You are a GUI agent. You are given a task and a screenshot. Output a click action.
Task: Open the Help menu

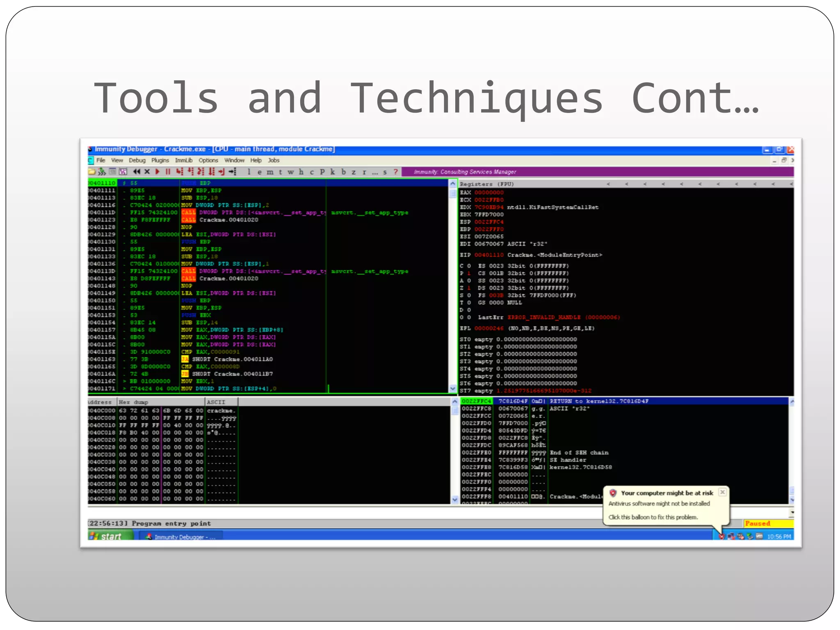tap(256, 160)
